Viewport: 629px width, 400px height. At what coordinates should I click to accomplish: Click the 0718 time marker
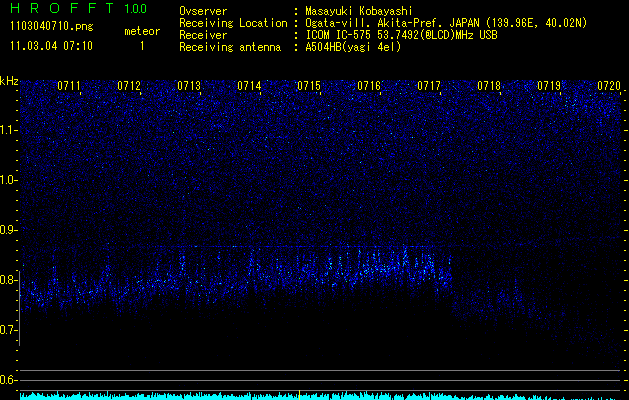click(489, 86)
